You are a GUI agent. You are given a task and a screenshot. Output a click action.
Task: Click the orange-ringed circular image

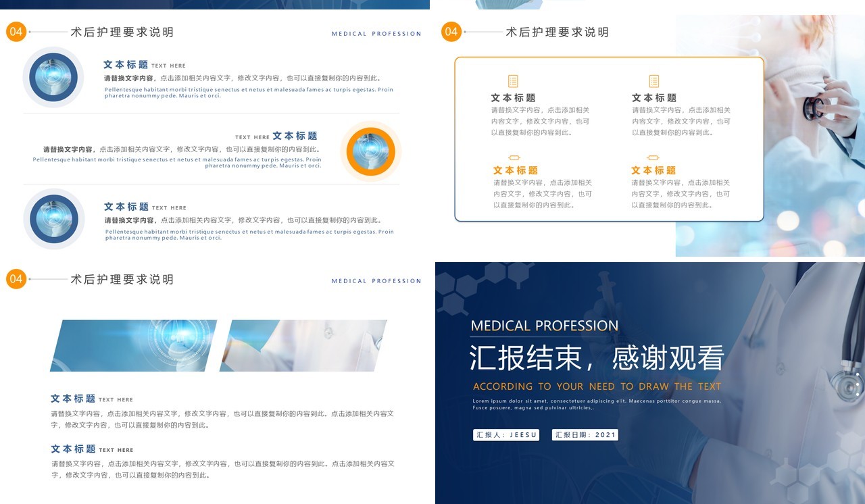click(370, 151)
